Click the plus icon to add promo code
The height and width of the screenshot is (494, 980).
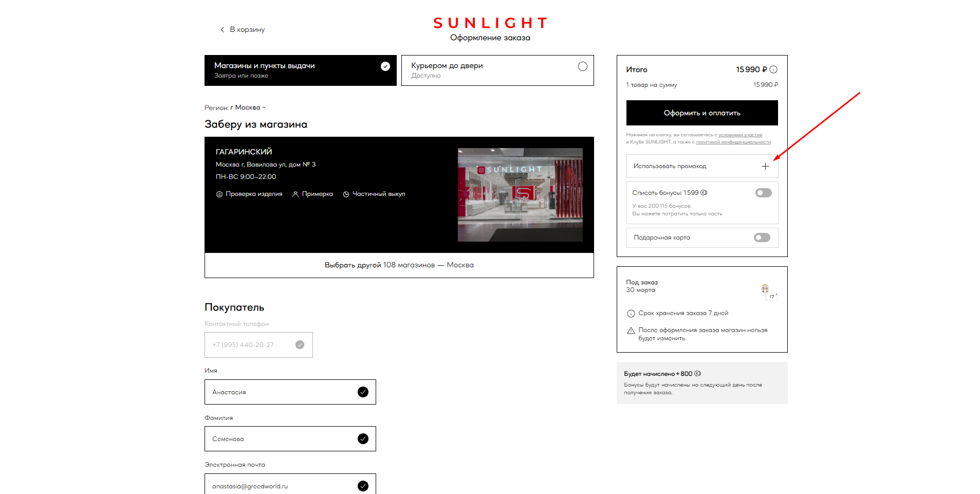tap(765, 166)
